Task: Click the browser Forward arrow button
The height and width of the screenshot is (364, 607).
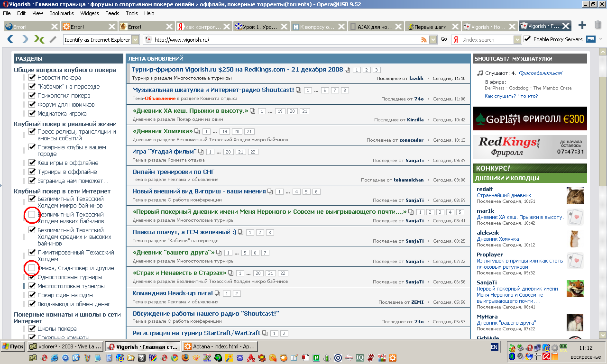Action: click(25, 39)
